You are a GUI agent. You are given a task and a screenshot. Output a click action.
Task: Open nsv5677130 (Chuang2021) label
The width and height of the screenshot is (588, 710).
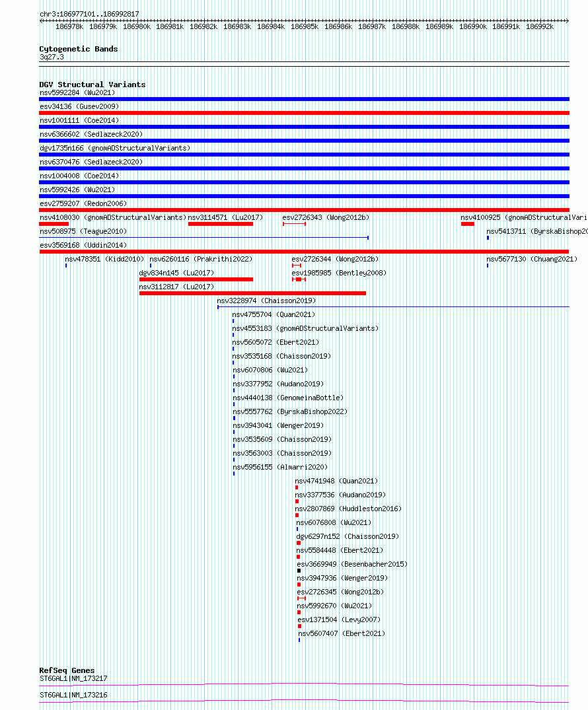pyautogui.click(x=532, y=259)
